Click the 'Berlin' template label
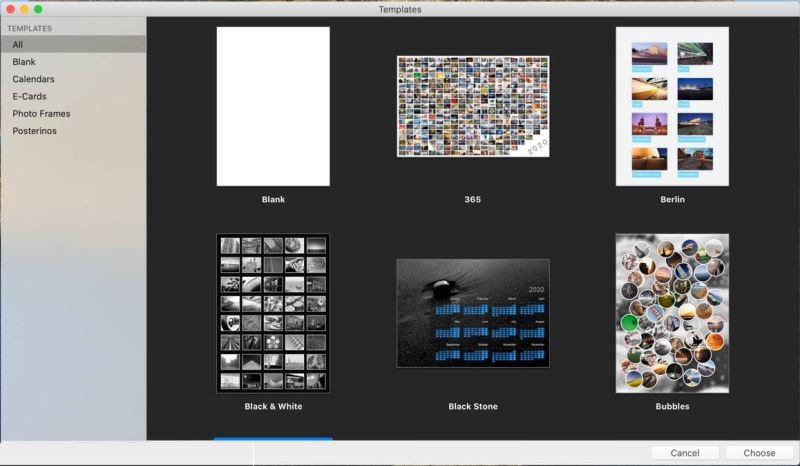This screenshot has width=800, height=466. tap(672, 200)
